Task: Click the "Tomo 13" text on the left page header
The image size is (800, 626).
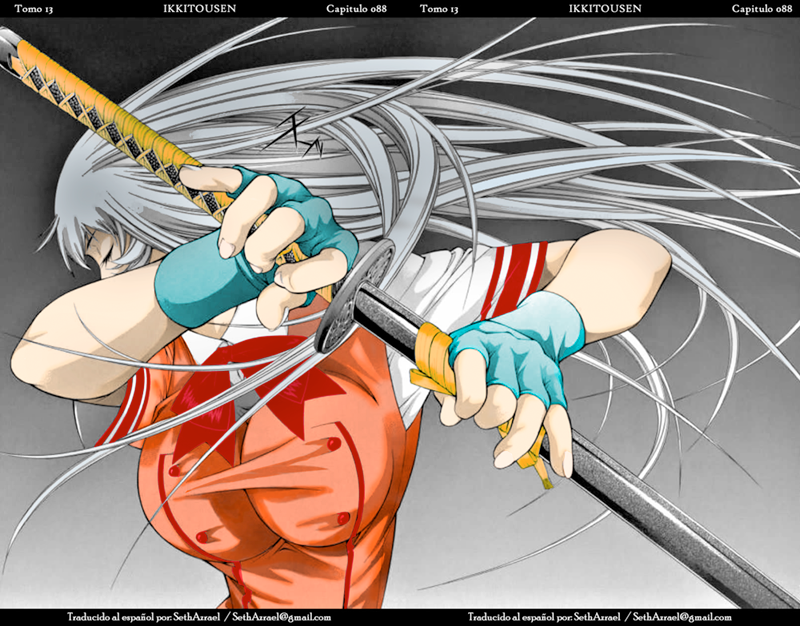Action: [x=34, y=9]
